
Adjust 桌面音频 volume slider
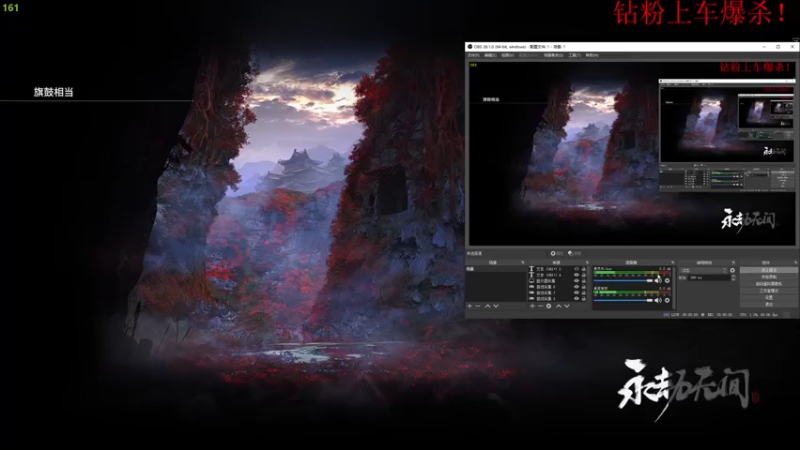pos(623,300)
